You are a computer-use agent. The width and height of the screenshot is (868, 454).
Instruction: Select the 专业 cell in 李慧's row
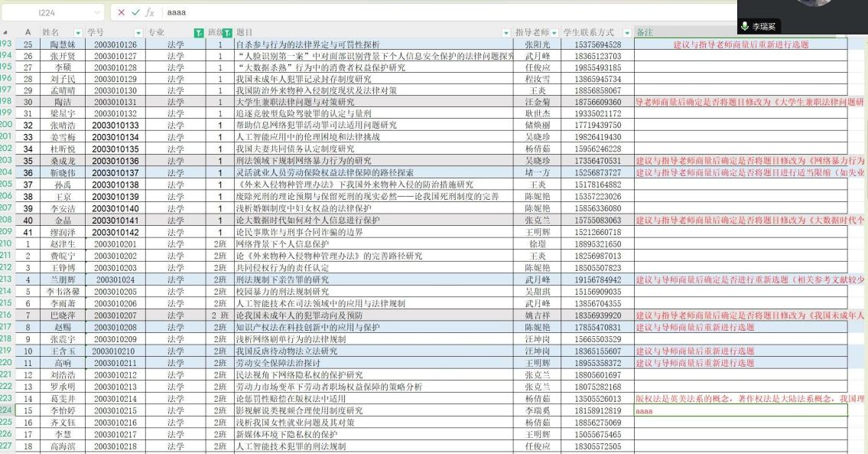(175, 435)
